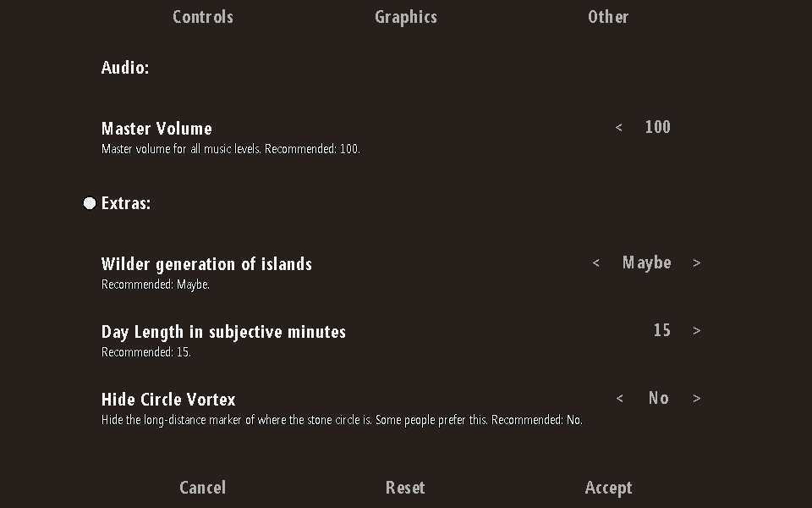Image resolution: width=812 pixels, height=508 pixels.
Task: Decrease Master Volume with left arrow
Action: pos(619,128)
